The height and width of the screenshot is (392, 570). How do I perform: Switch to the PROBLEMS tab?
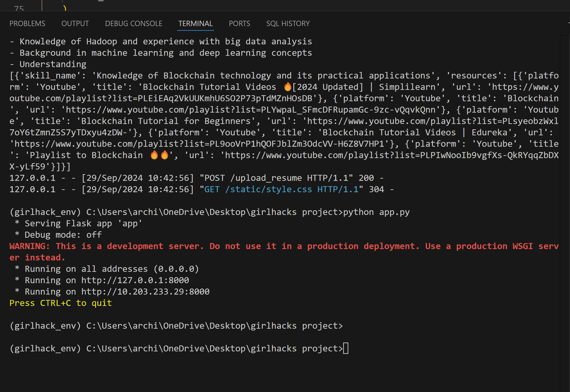[x=27, y=24]
